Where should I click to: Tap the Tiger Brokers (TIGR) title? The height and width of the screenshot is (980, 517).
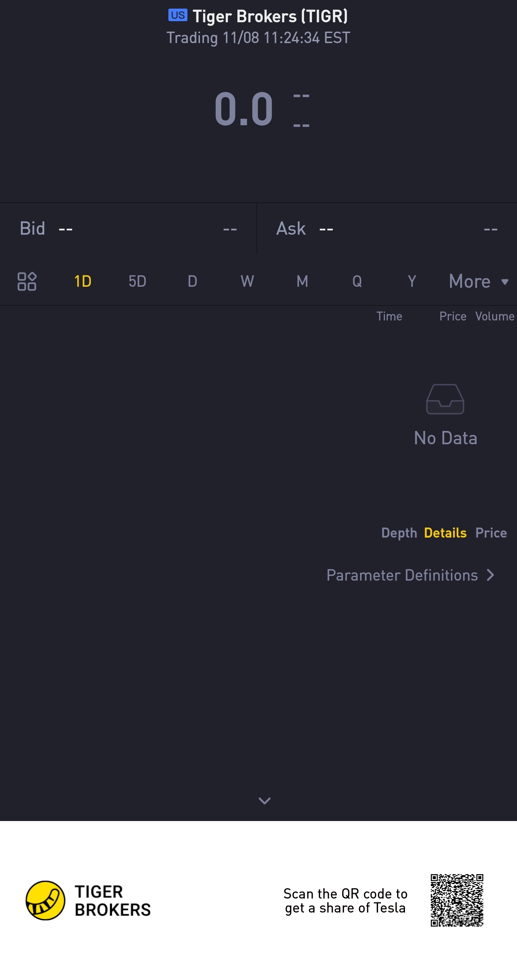(x=270, y=17)
